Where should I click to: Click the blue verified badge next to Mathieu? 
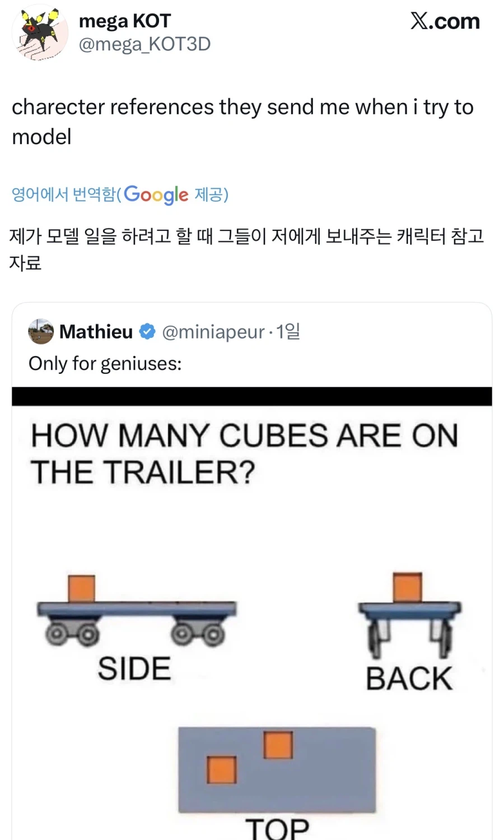pos(146,331)
